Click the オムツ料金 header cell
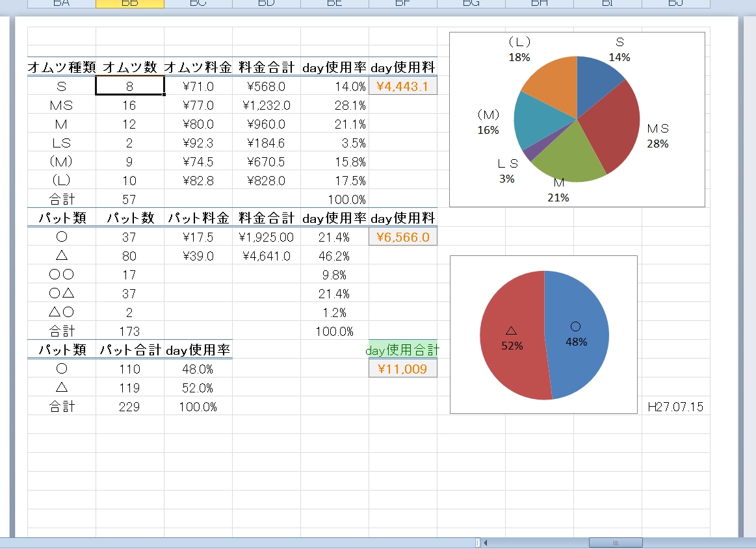Viewport: 756px width, 549px height. 198,67
